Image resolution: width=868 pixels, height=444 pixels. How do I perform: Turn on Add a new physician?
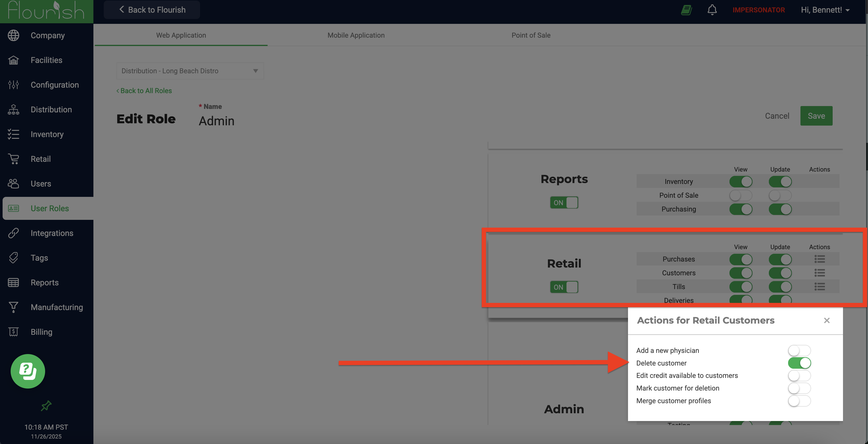click(x=799, y=350)
